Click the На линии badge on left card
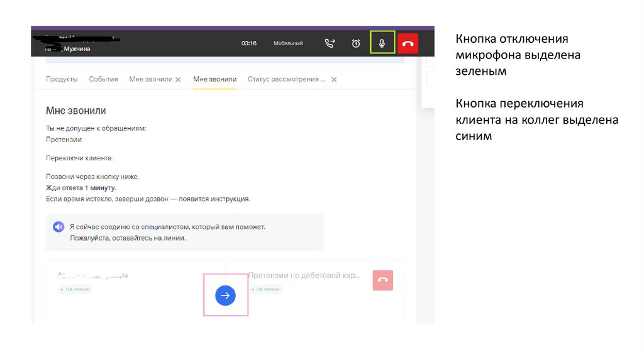The width and height of the screenshot is (644, 361). 76,289
